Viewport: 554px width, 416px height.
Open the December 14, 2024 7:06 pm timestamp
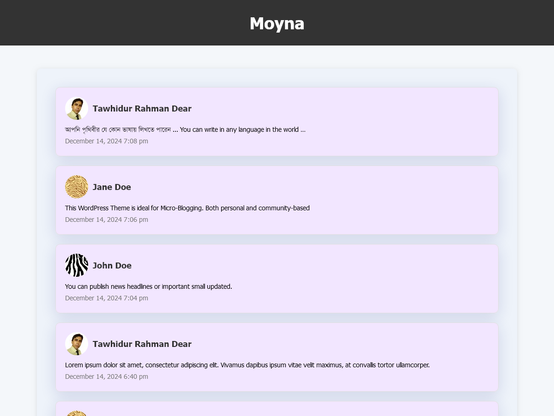(x=106, y=219)
